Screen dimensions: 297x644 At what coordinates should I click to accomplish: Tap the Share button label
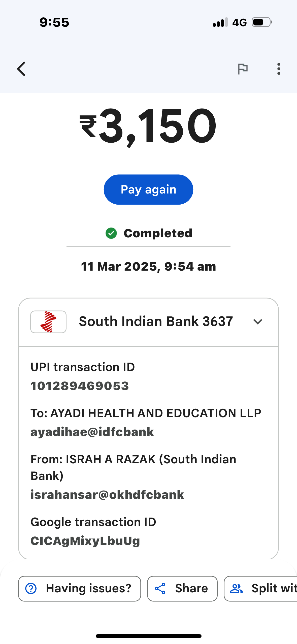(x=191, y=589)
